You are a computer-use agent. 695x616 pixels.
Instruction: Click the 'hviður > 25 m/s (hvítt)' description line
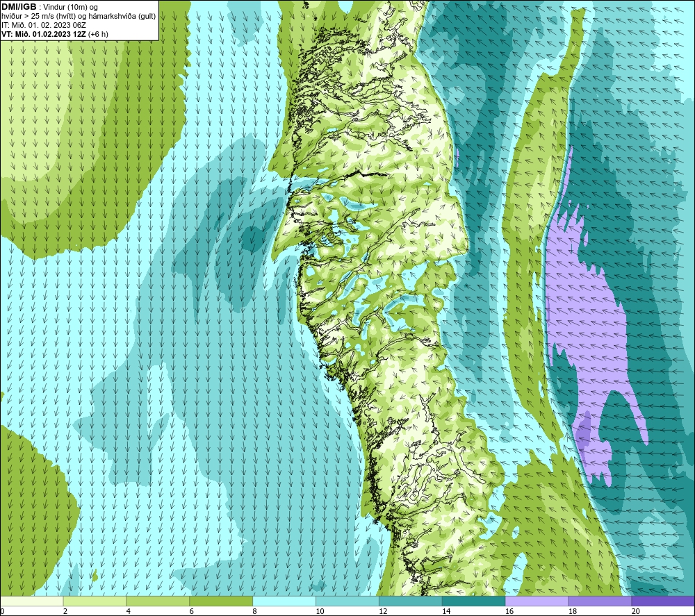pyautogui.click(x=79, y=17)
